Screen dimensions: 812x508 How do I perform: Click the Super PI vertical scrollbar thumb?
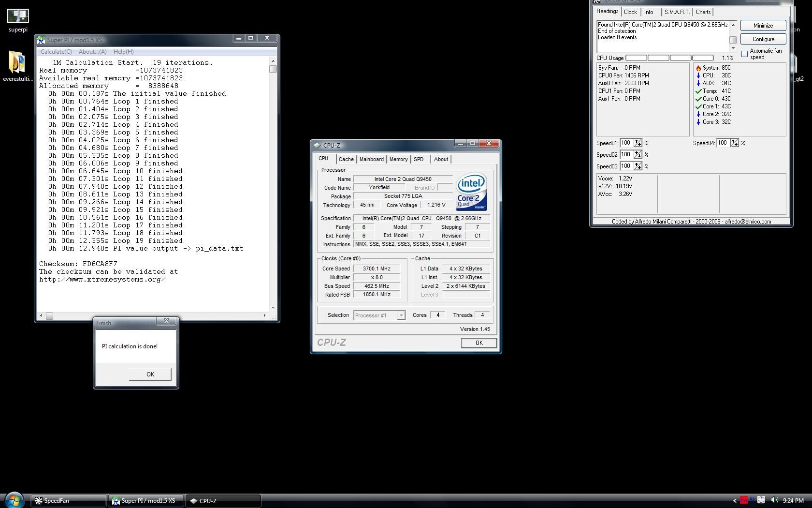[273, 69]
